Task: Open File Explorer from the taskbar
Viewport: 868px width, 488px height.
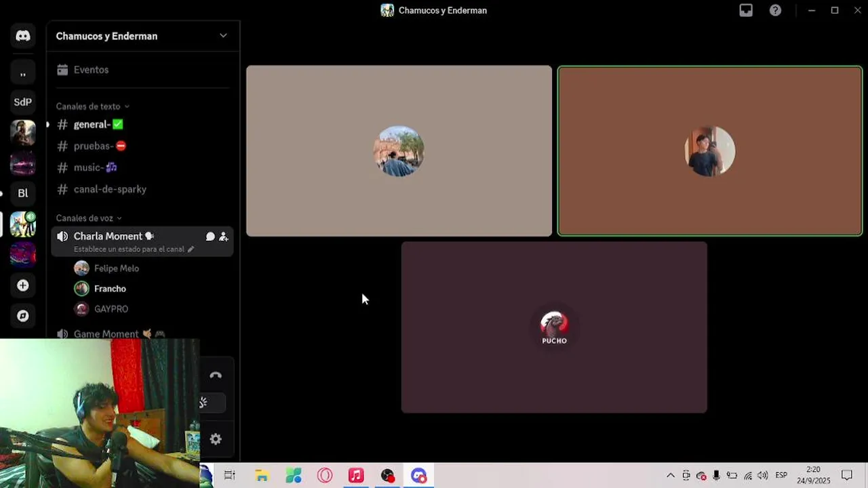Action: click(x=262, y=476)
